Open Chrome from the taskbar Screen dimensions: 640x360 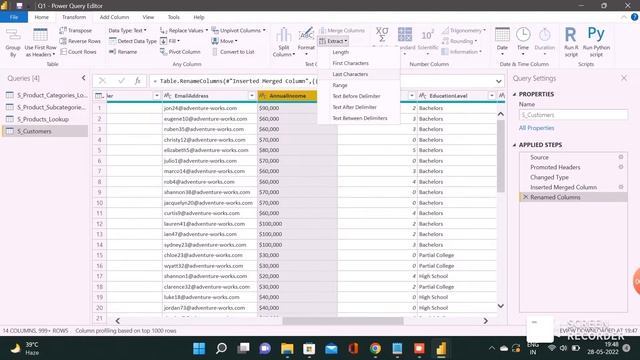tap(375, 349)
